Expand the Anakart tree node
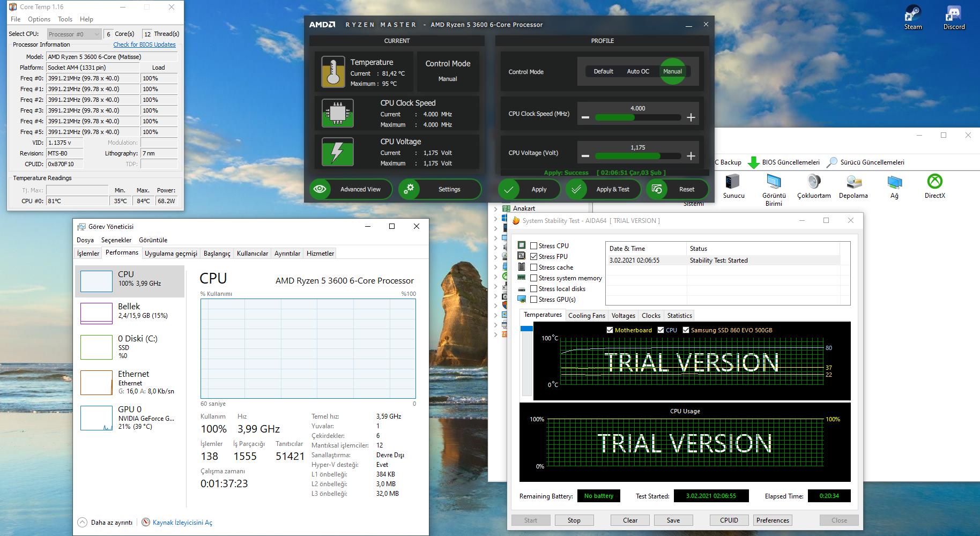 tap(495, 209)
